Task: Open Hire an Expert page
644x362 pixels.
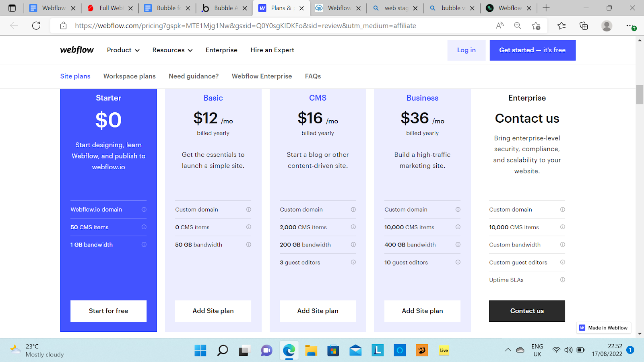Action: click(272, 50)
